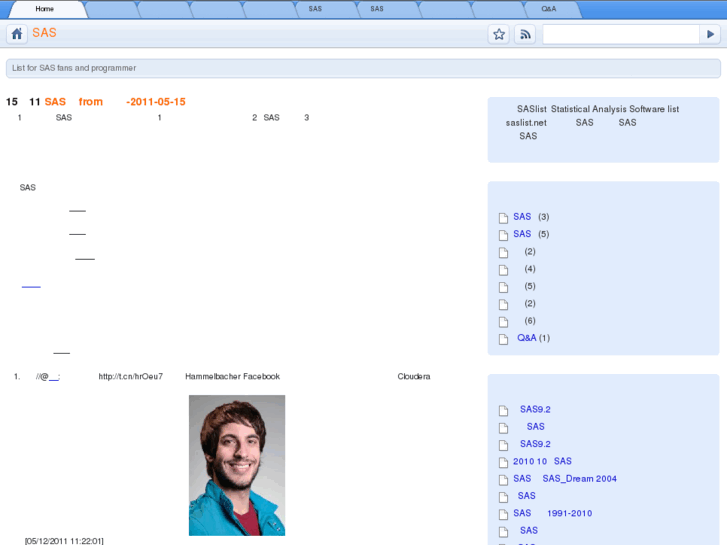
Task: Go to the site home icon
Action: click(17, 34)
